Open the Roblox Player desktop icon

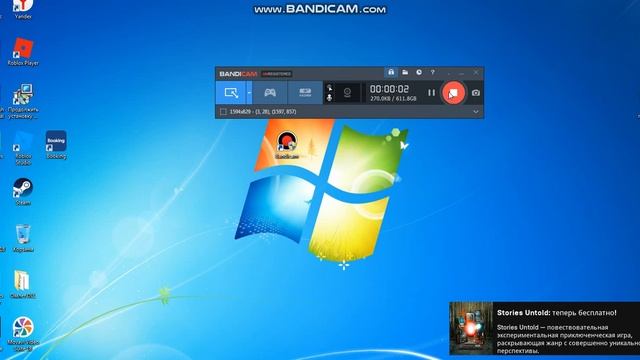pyautogui.click(x=23, y=51)
